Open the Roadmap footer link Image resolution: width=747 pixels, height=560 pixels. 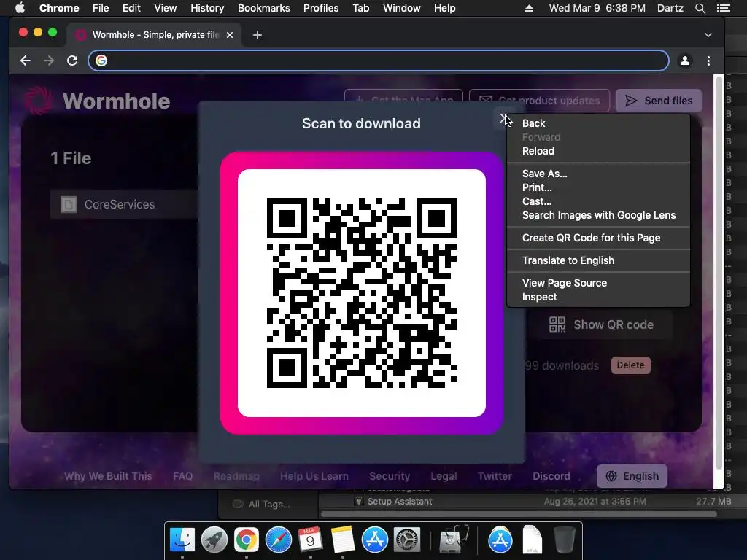click(236, 476)
